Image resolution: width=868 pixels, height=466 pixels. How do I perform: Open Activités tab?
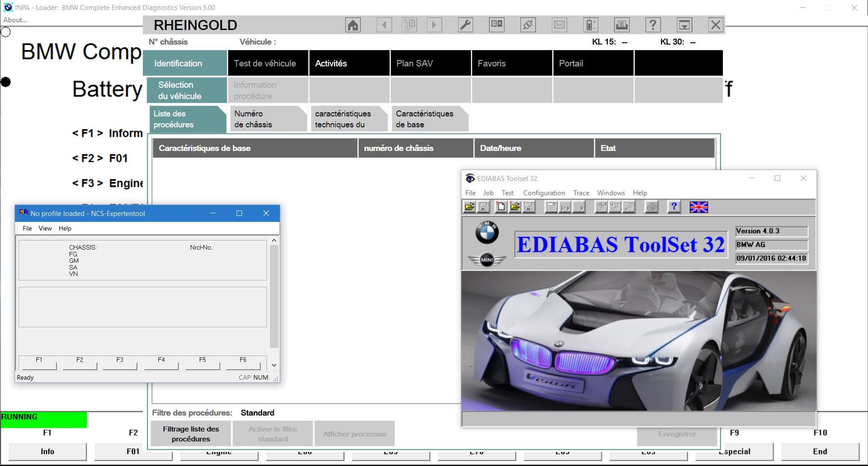point(349,63)
